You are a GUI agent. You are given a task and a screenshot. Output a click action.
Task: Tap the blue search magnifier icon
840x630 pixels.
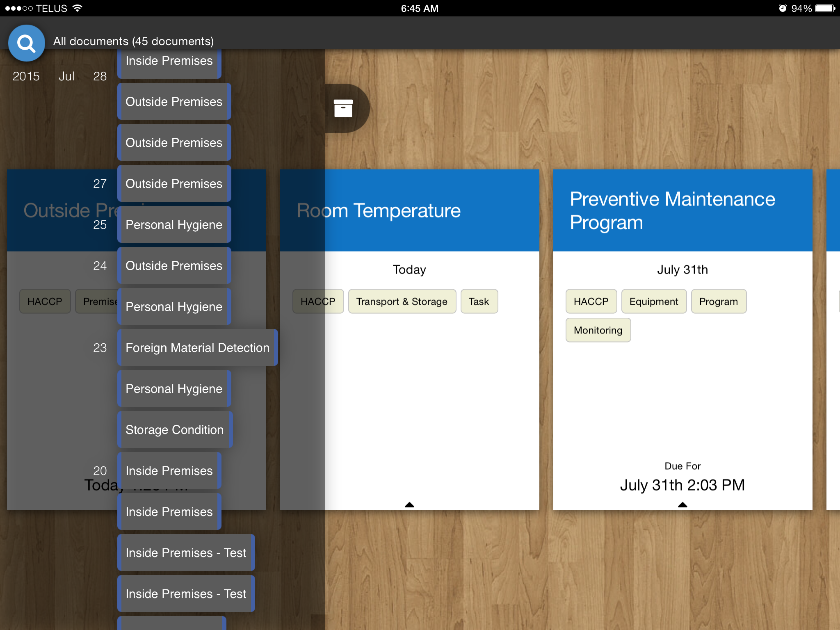point(26,43)
